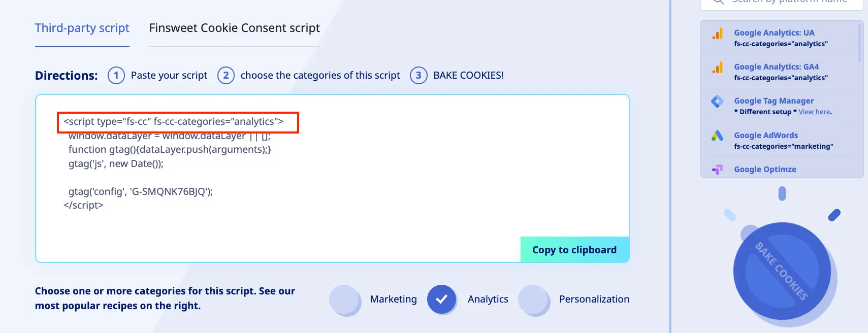Open the View here link for Tag Manager

tap(813, 112)
